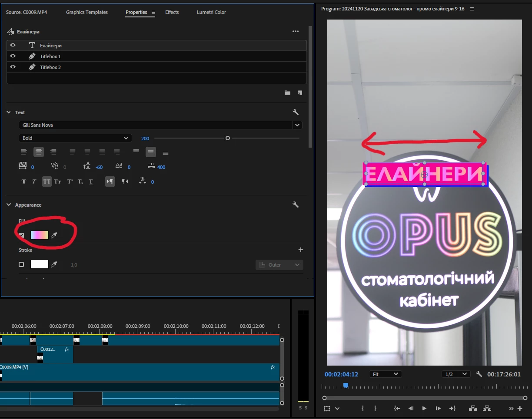Show more transport buttons chevron
Image resolution: width=532 pixels, height=419 pixels.
511,408
